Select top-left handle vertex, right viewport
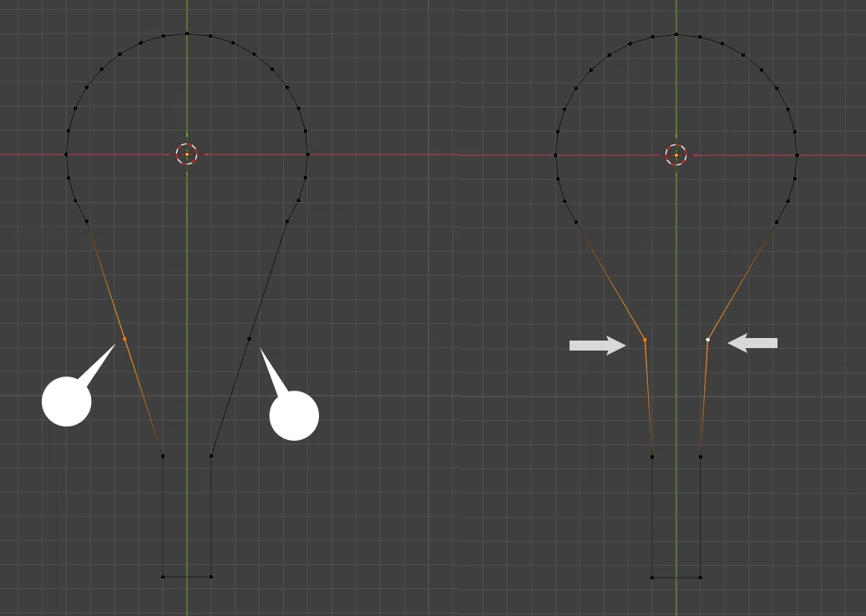866x616 pixels. tap(651, 457)
